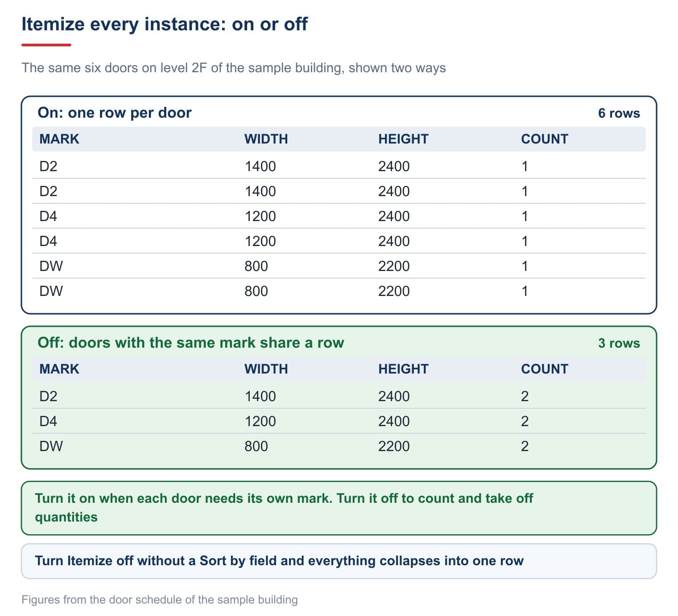Click second D4 mark in the On table

coord(48,241)
